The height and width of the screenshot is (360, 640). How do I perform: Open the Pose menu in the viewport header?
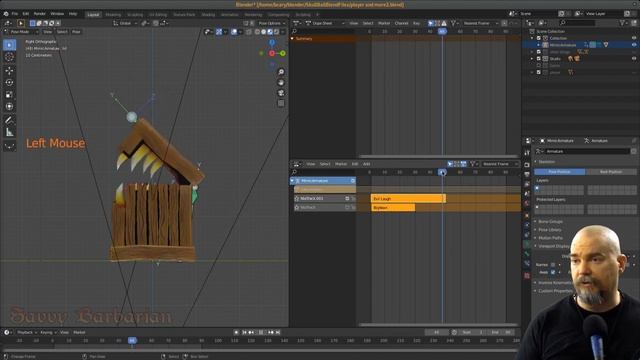coord(76,31)
